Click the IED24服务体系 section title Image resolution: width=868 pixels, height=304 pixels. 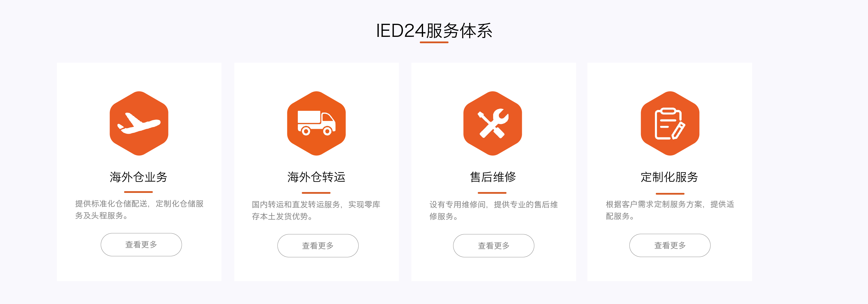click(434, 31)
